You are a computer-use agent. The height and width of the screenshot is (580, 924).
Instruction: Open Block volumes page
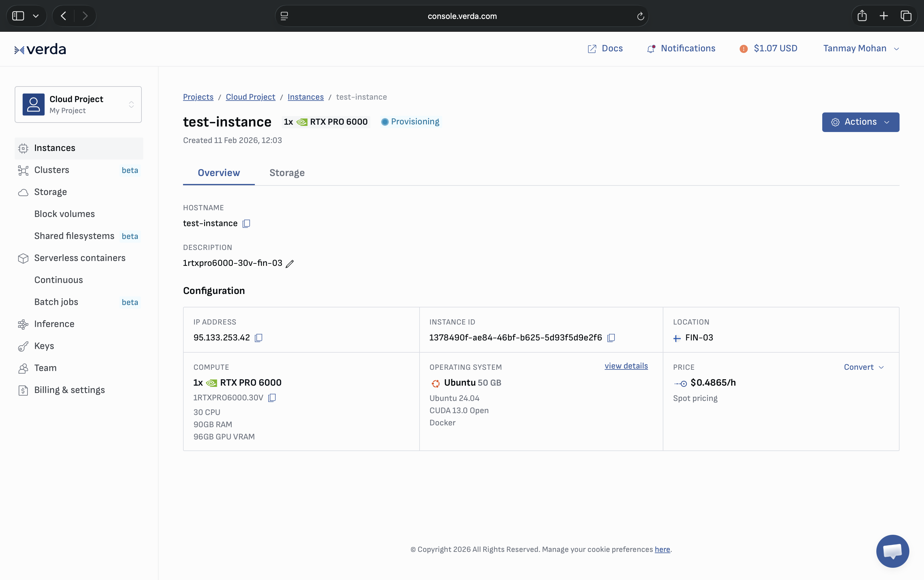click(64, 214)
